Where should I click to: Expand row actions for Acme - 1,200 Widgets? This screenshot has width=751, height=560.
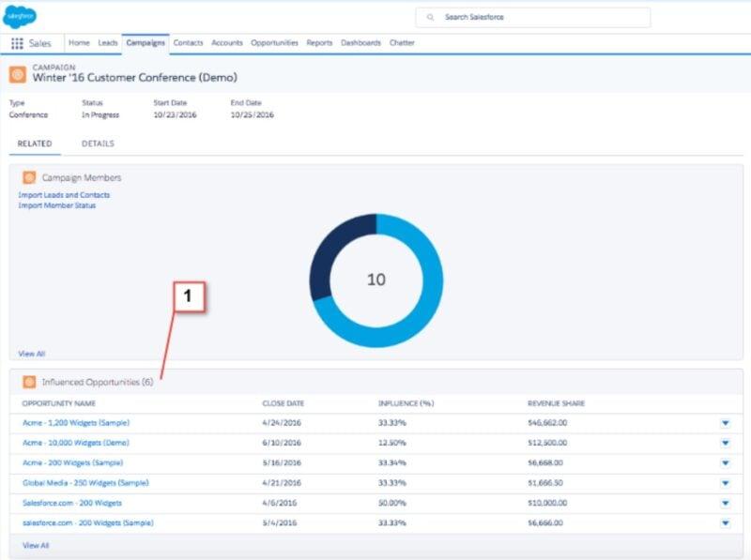726,423
